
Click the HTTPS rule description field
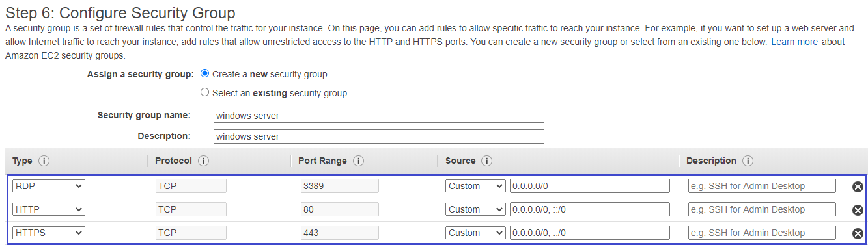[x=762, y=233]
